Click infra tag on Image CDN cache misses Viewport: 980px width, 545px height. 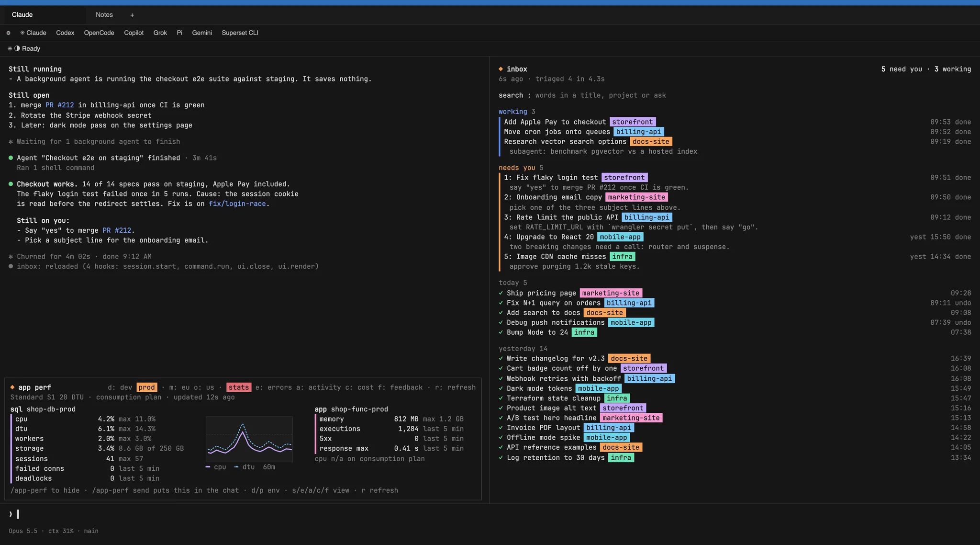(622, 257)
